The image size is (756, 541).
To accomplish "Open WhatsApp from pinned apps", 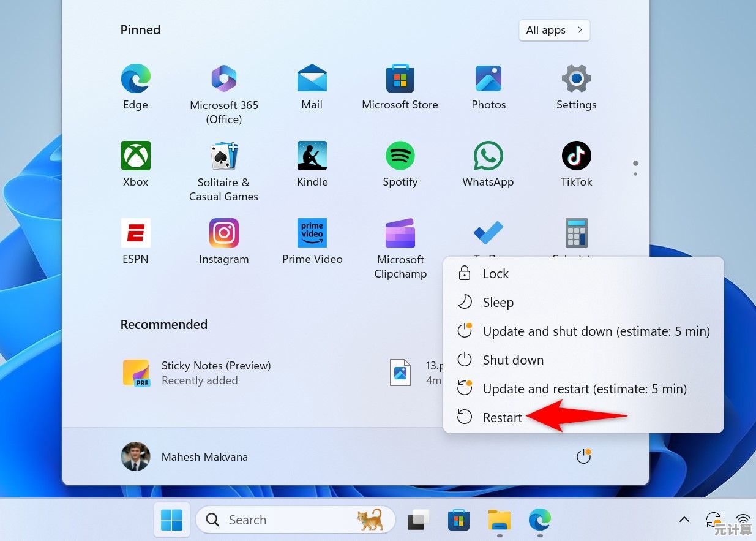I will 488,157.
